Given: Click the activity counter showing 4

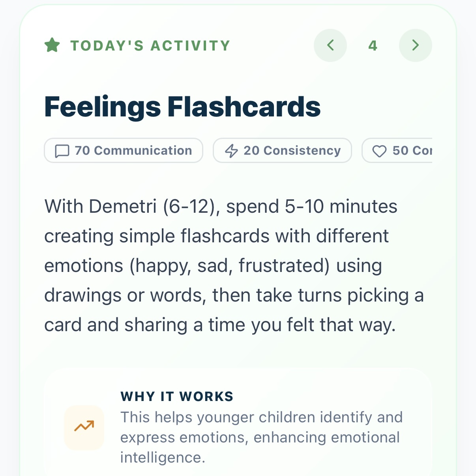Looking at the screenshot, I should [x=373, y=45].
